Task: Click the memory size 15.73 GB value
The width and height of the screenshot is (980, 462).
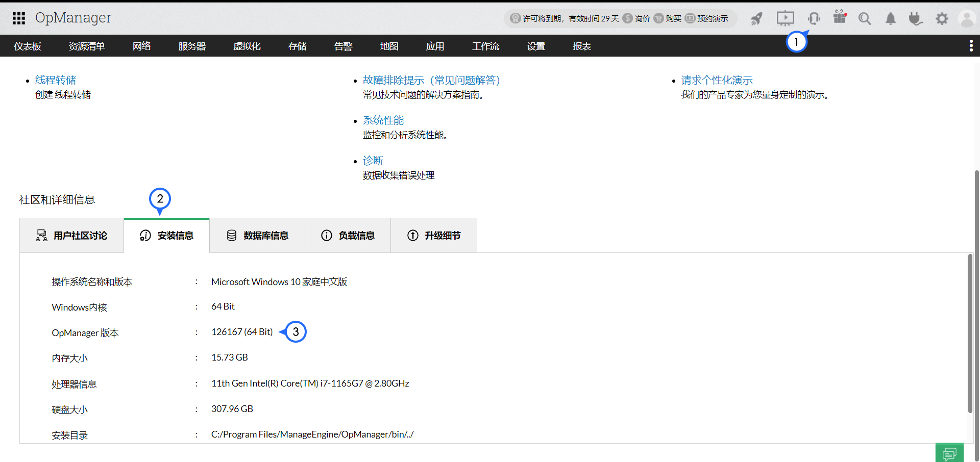Action: (230, 357)
